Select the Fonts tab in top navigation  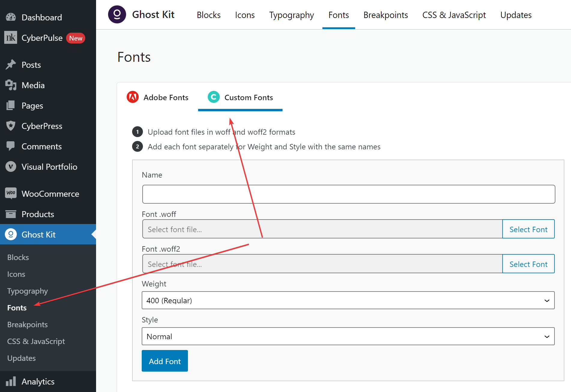339,15
